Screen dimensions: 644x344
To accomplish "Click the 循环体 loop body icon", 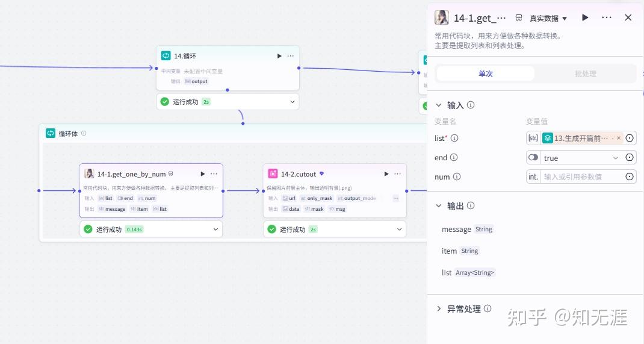I will point(50,133).
